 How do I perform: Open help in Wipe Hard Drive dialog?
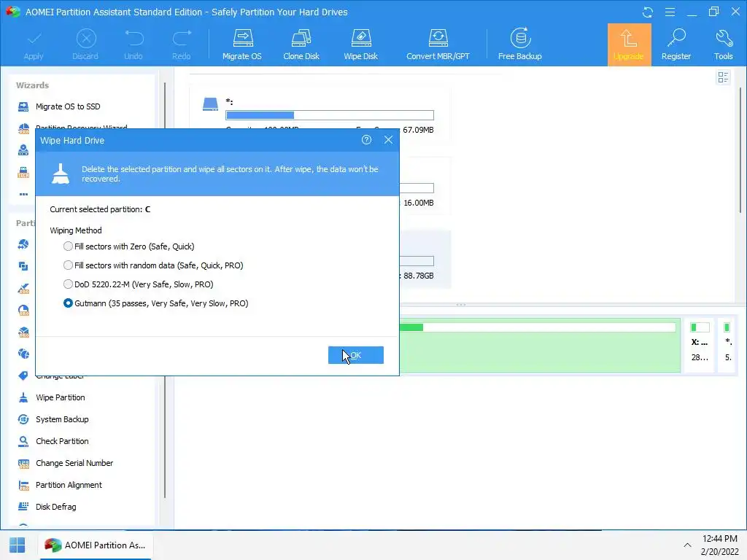(366, 140)
